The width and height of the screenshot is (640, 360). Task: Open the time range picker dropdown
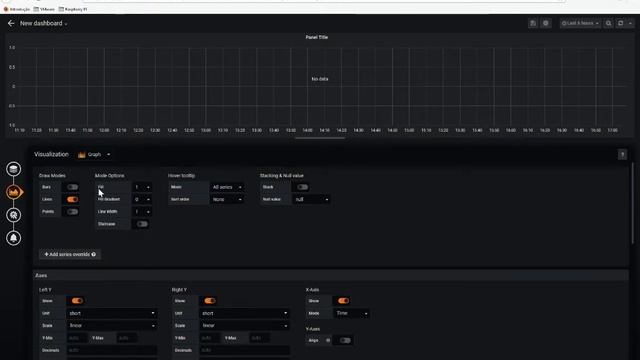[580, 23]
